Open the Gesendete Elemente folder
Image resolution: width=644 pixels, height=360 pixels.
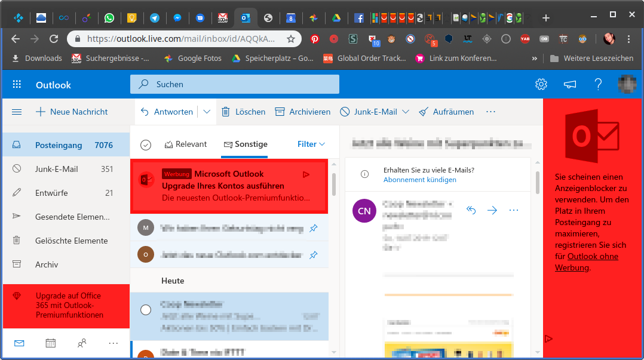pyautogui.click(x=66, y=216)
